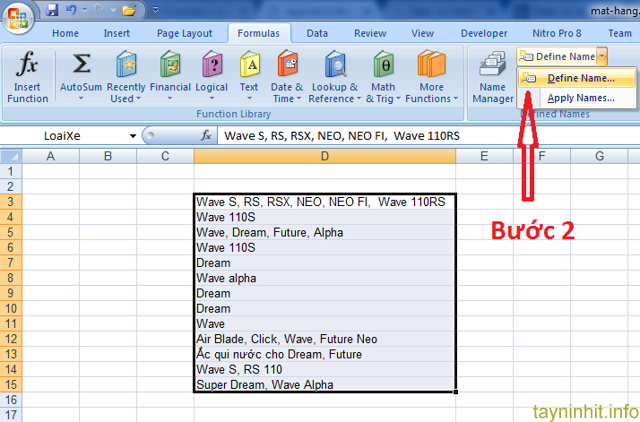Choose Apply Names... from the menu
The height and width of the screenshot is (422, 640).
tap(580, 98)
